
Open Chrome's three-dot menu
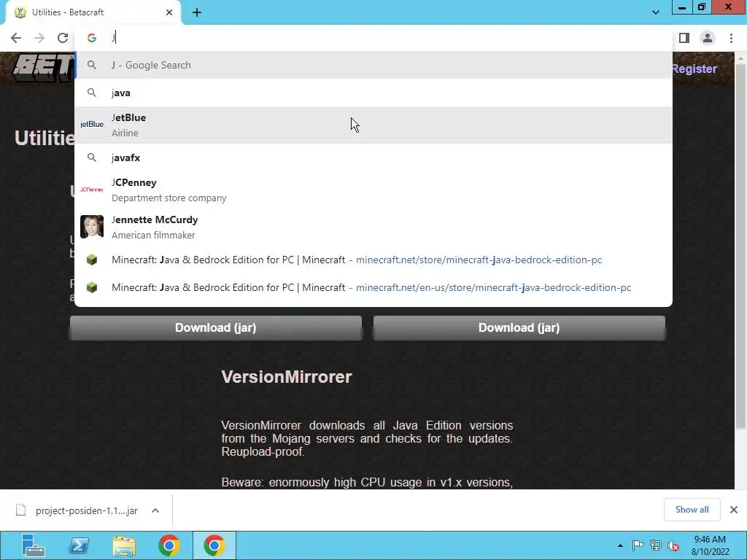click(731, 38)
